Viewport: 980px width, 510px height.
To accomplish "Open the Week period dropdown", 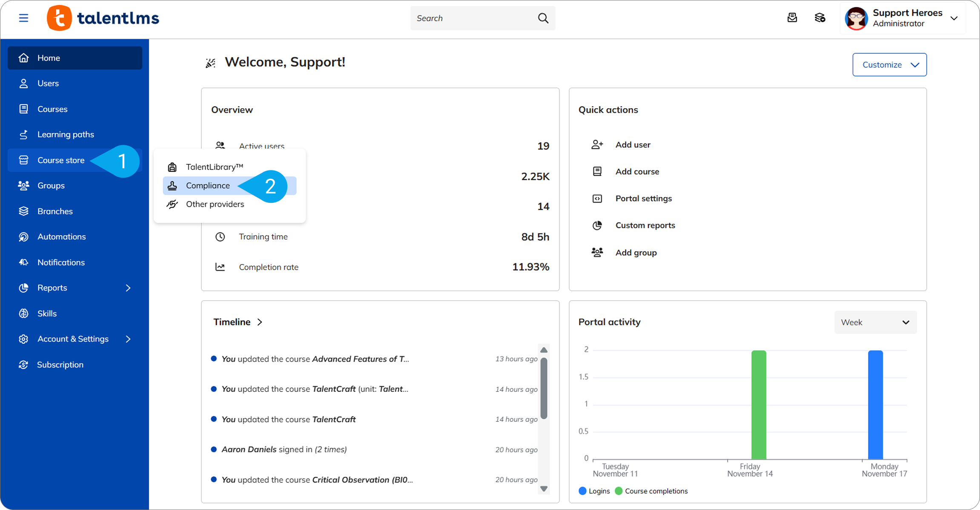I will pos(875,323).
